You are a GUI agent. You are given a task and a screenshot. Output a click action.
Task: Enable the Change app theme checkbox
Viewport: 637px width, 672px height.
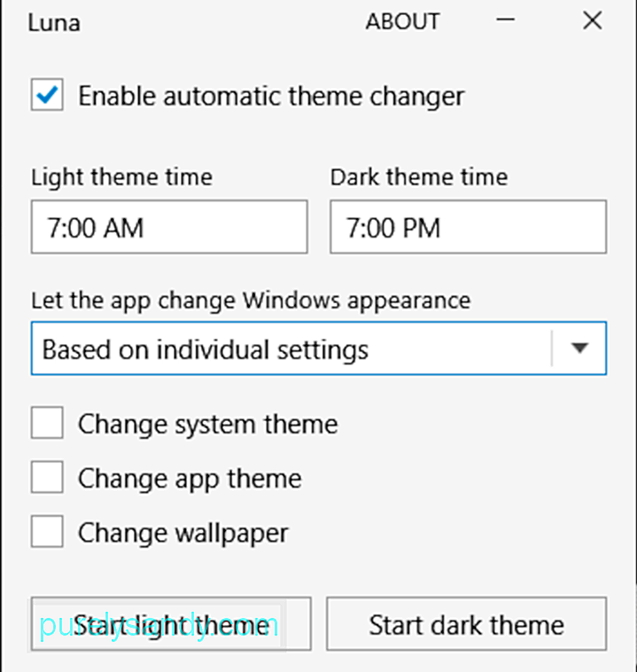47,477
